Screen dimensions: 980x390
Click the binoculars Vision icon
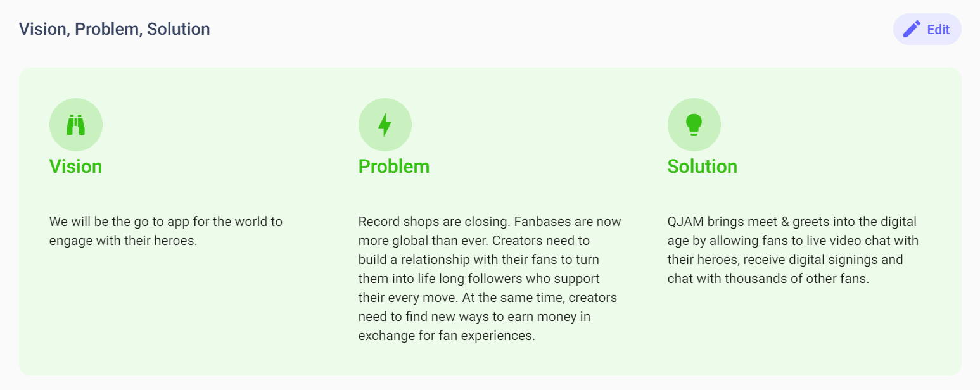pos(76,125)
